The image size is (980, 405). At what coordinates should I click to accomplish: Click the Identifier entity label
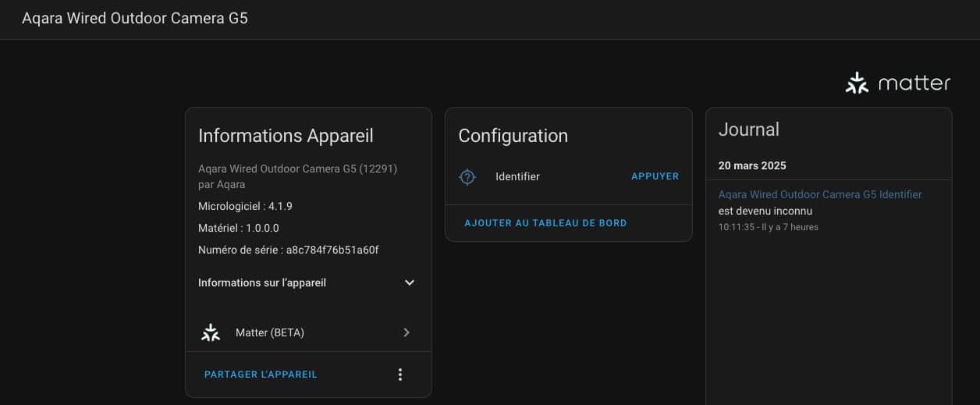coord(517,176)
